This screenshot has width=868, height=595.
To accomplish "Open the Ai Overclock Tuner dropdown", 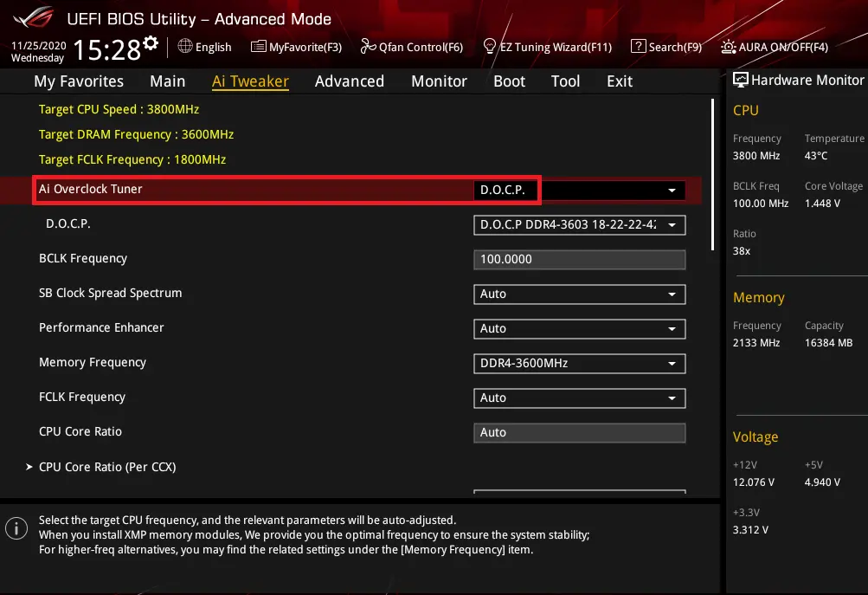I will (580, 190).
